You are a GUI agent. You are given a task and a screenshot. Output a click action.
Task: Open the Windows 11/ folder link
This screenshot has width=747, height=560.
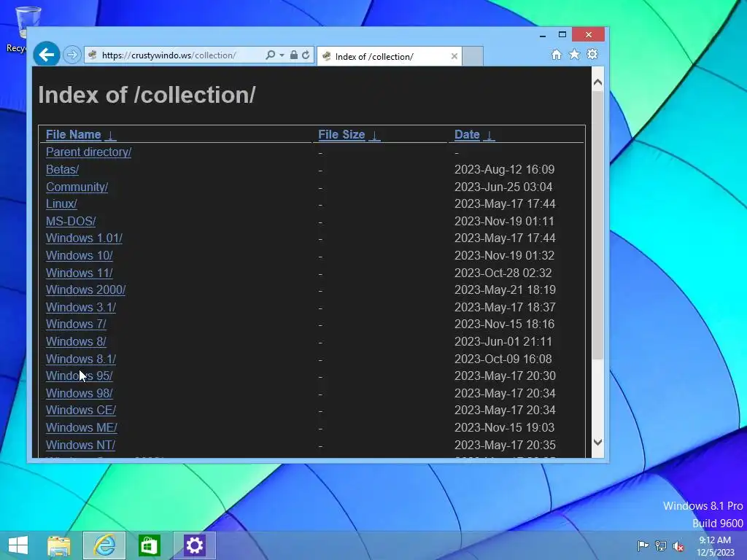[x=79, y=273]
